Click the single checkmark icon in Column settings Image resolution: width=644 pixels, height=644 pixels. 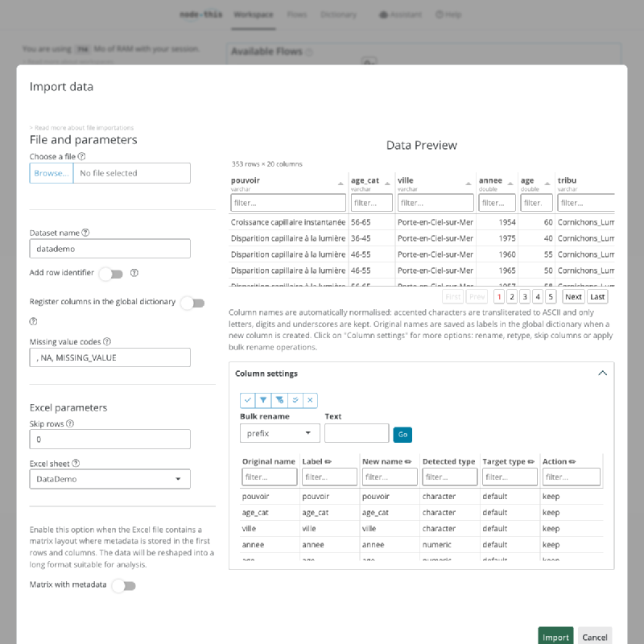coord(248,400)
